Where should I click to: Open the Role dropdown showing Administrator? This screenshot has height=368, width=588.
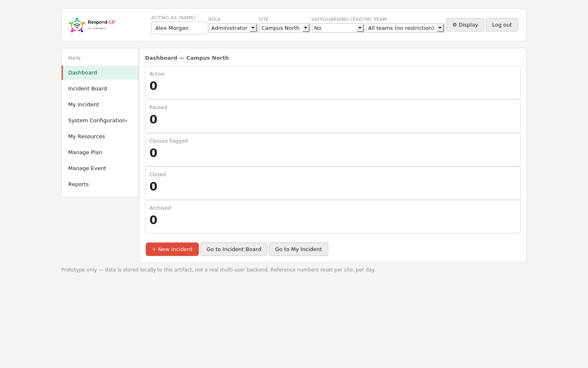233,28
